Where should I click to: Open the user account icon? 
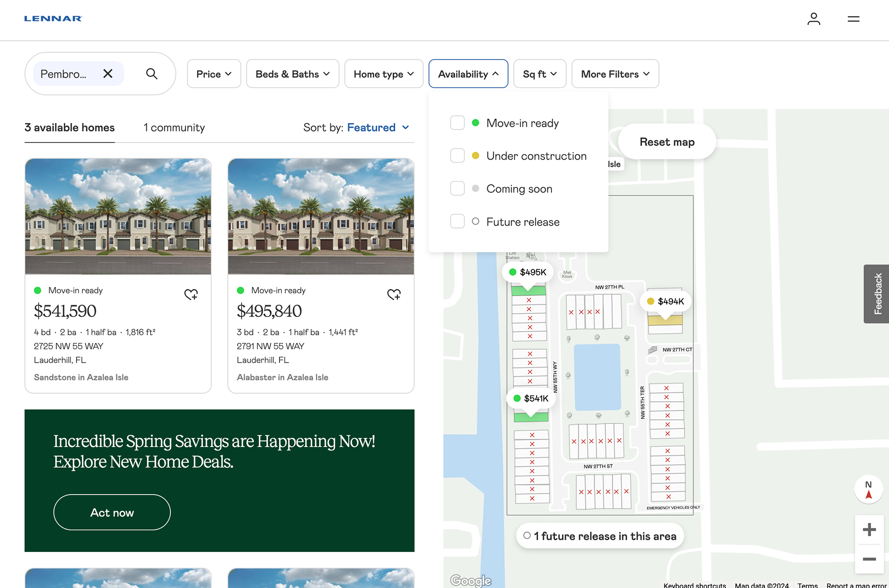[814, 19]
